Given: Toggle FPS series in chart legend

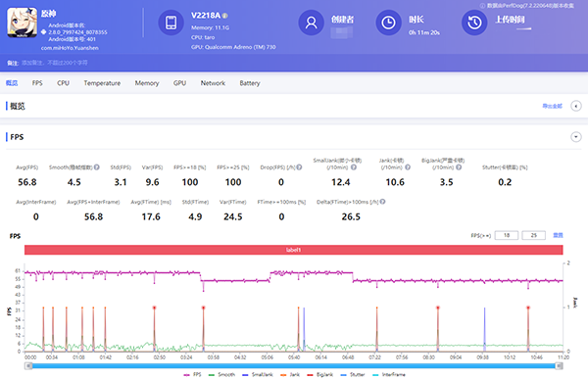Looking at the screenshot, I should coord(192,374).
